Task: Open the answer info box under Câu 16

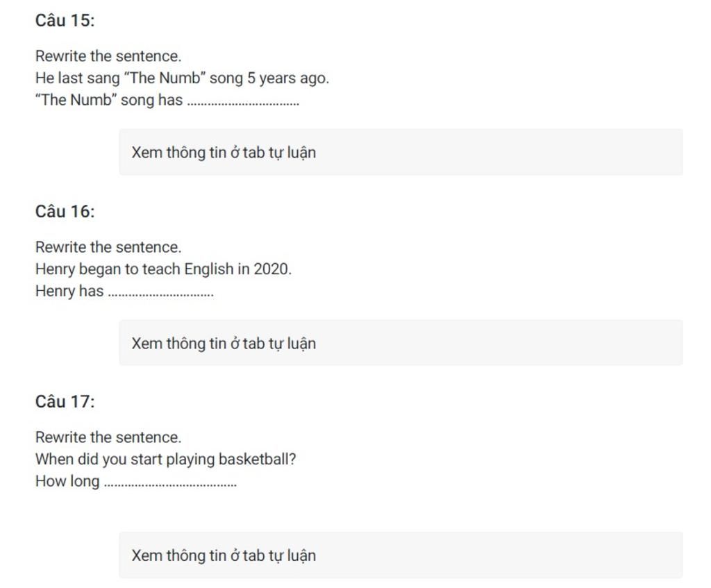Action: (401, 343)
